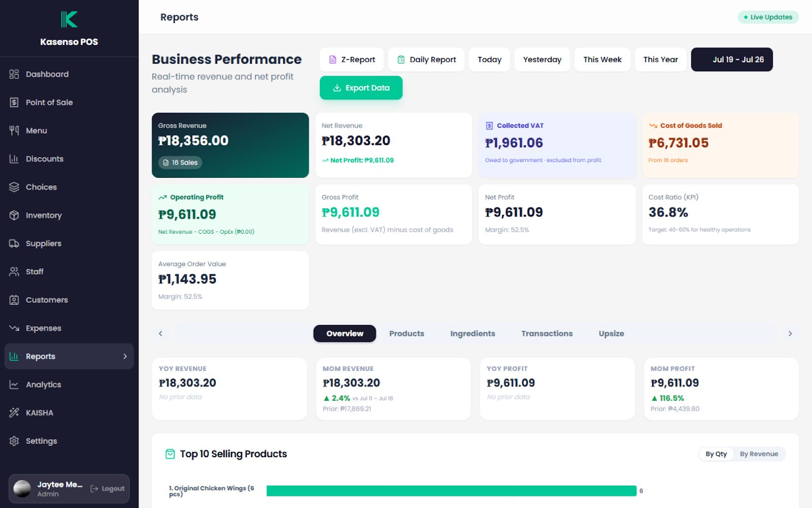The height and width of the screenshot is (508, 812).
Task: Click the Cost of Goods Sold card
Action: (721, 145)
